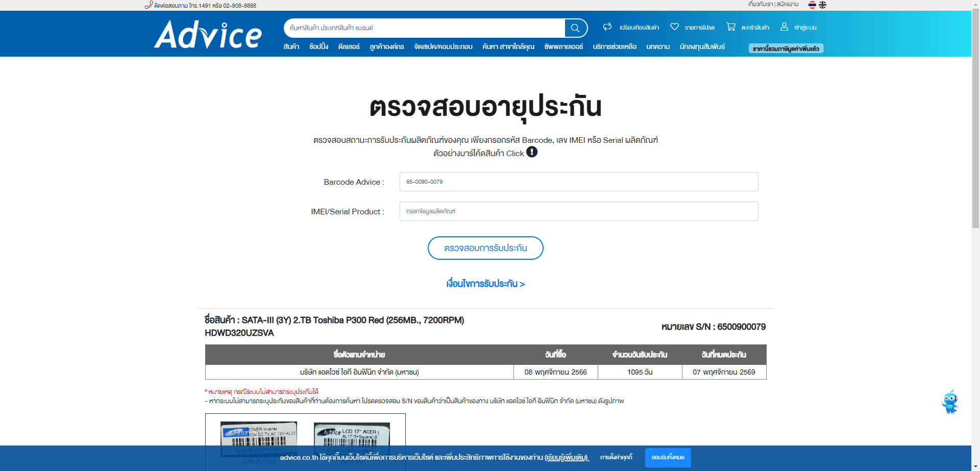Image resolution: width=980 pixels, height=471 pixels.
Task: Open the chatbot mascot icon
Action: (x=950, y=402)
